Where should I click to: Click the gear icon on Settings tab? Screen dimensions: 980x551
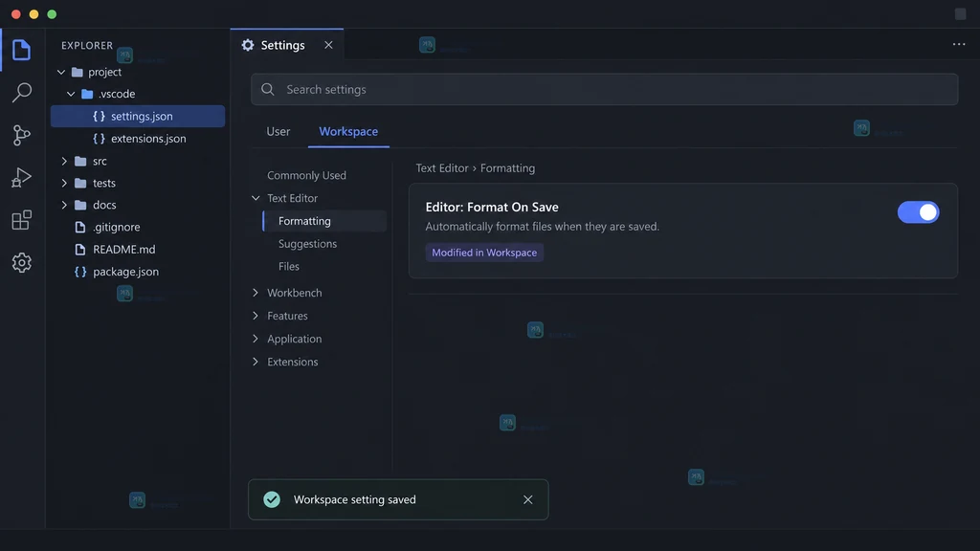248,45
